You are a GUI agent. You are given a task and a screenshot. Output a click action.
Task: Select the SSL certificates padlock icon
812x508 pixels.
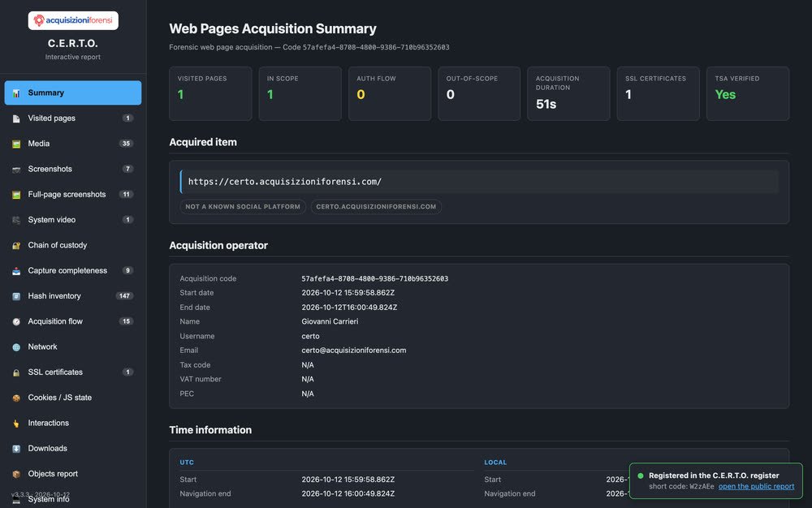click(16, 372)
